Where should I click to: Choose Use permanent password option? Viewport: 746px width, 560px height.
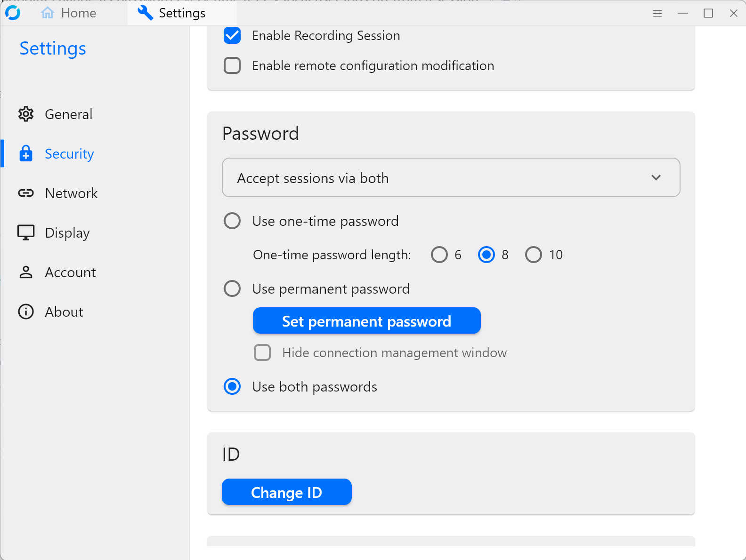pyautogui.click(x=232, y=288)
